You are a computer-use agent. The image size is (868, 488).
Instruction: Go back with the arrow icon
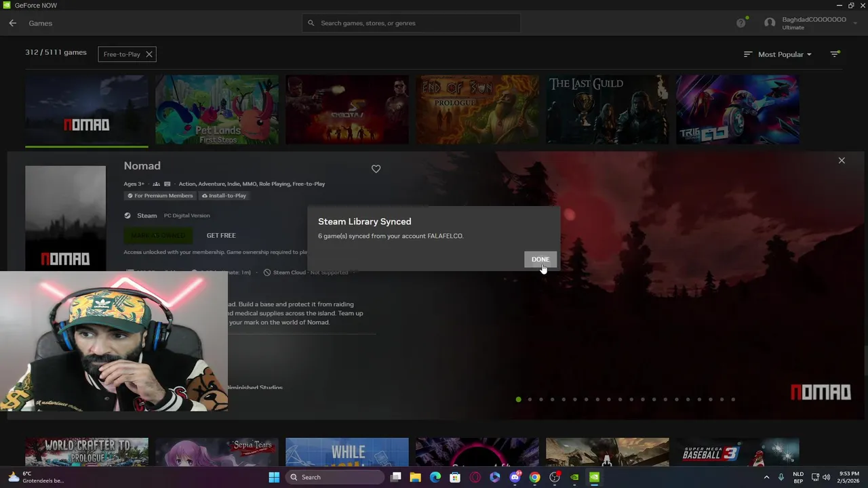12,23
